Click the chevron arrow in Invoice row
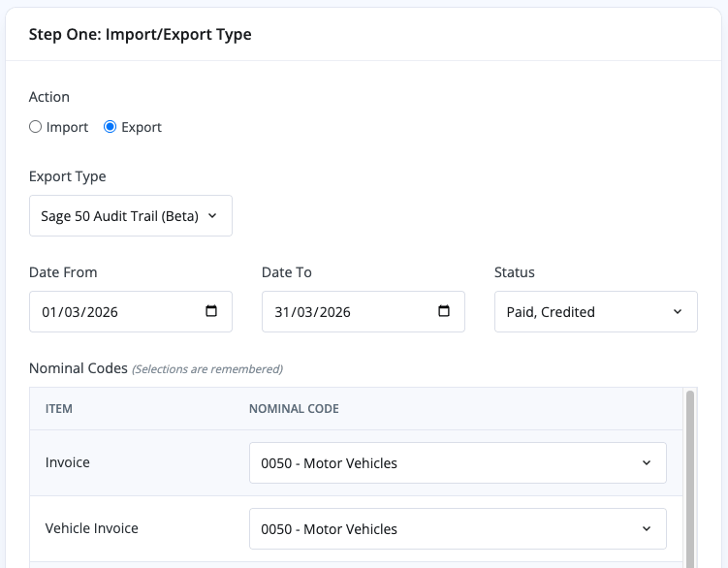This screenshot has height=568, width=728. (x=647, y=463)
